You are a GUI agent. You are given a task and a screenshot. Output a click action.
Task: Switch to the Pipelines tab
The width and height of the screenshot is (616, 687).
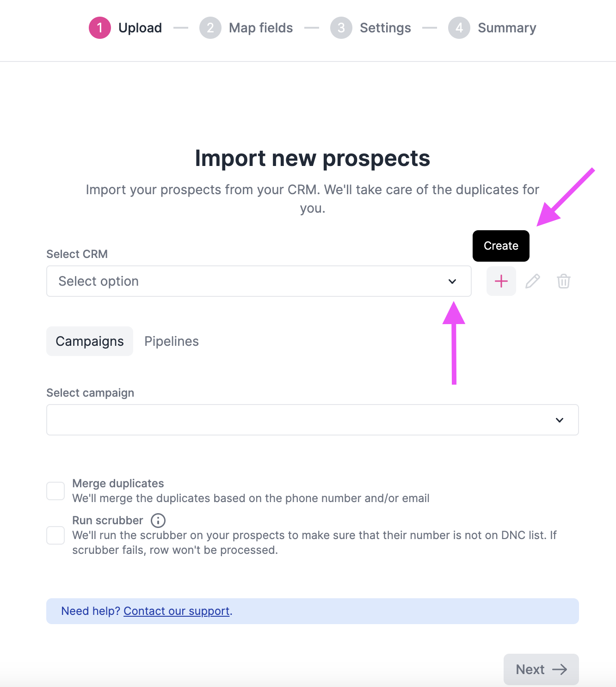171,341
